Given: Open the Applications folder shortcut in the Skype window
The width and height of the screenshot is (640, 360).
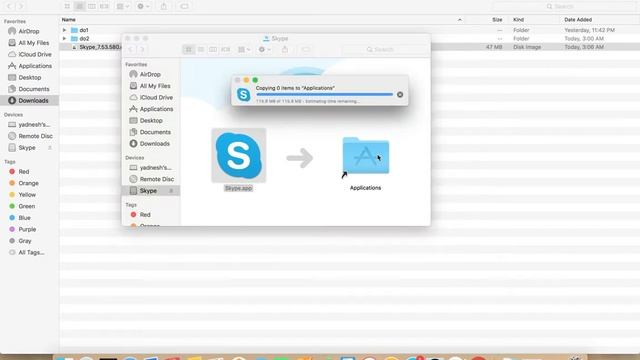Looking at the screenshot, I should pyautogui.click(x=365, y=156).
